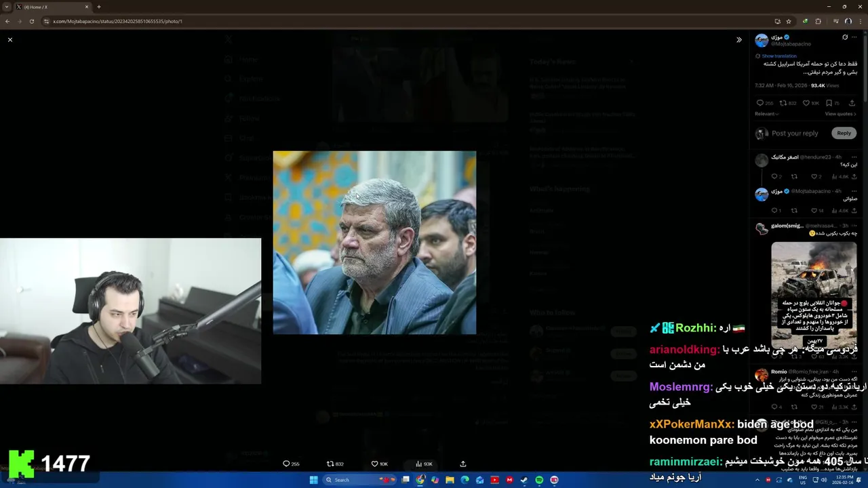Click the Post your reply field
The width and height of the screenshot is (868, 488).
pos(795,134)
